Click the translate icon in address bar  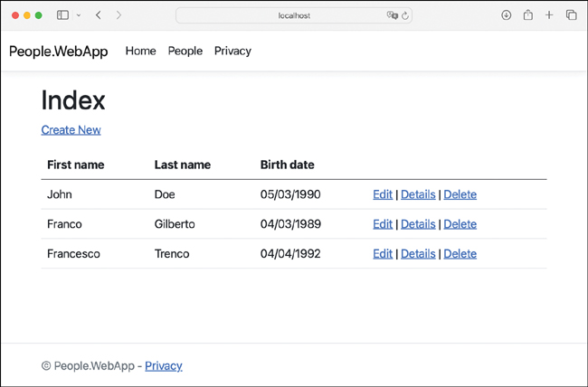pyautogui.click(x=392, y=15)
